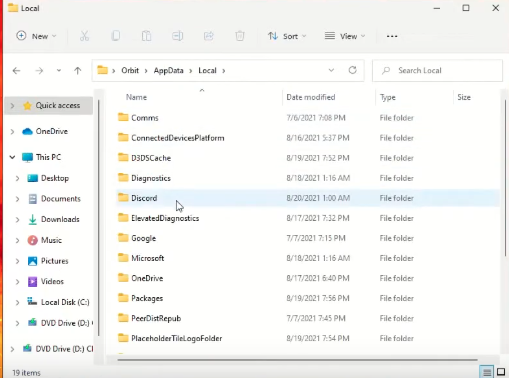
Task: Click the Discord folder icon
Action: point(123,198)
